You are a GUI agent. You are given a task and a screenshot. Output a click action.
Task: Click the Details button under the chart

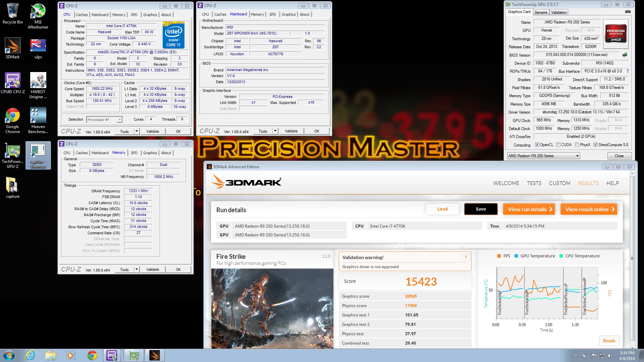click(x=609, y=341)
